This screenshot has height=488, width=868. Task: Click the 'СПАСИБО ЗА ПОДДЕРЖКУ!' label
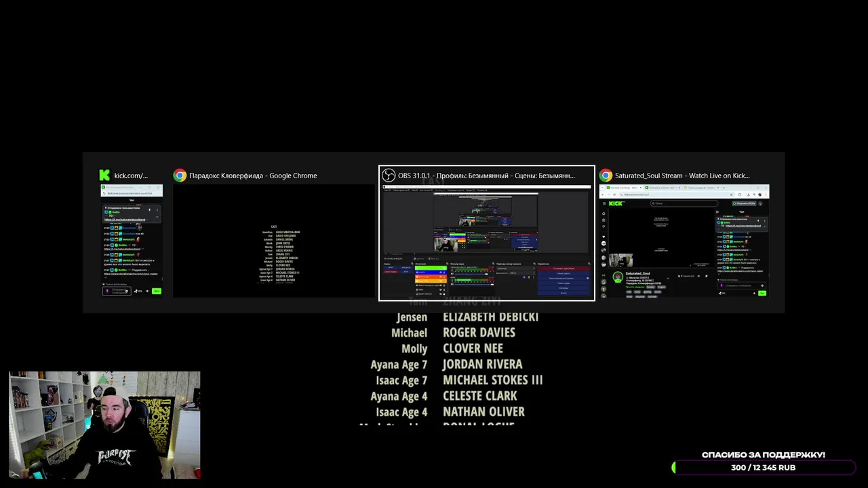tap(764, 455)
